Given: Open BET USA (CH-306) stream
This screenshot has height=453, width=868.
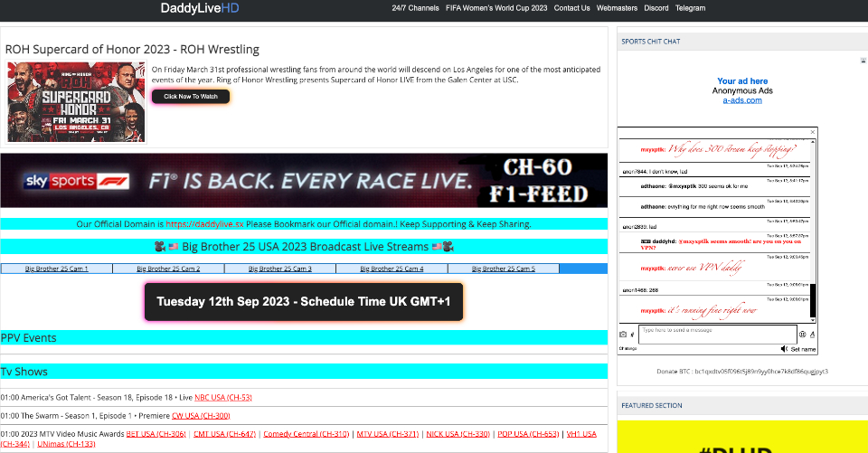Looking at the screenshot, I should [x=156, y=434].
